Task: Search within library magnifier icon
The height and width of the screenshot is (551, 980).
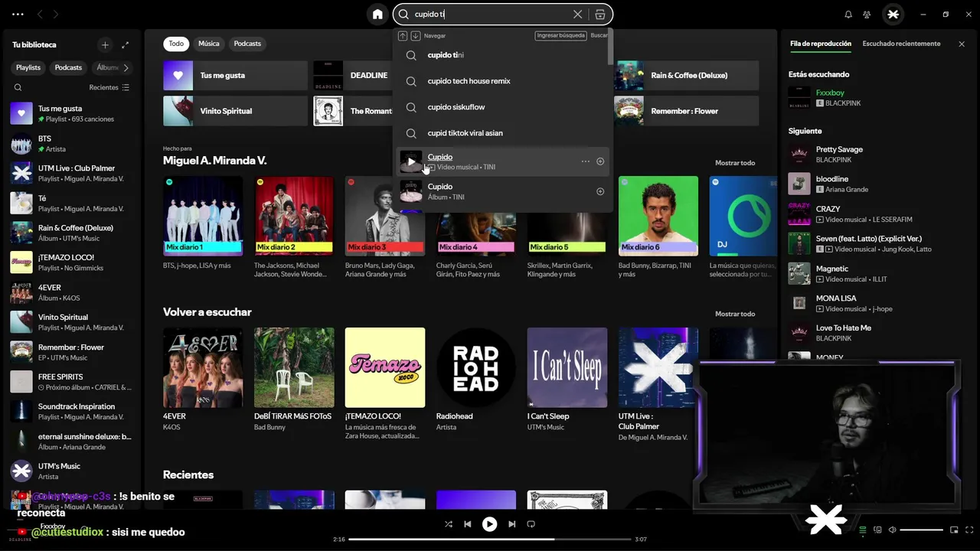Action: pos(18,87)
